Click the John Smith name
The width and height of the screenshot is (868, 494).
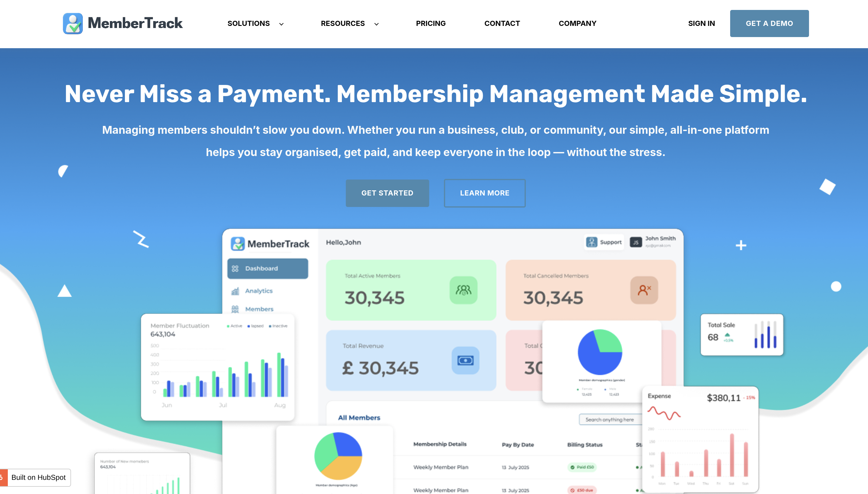[x=660, y=239]
